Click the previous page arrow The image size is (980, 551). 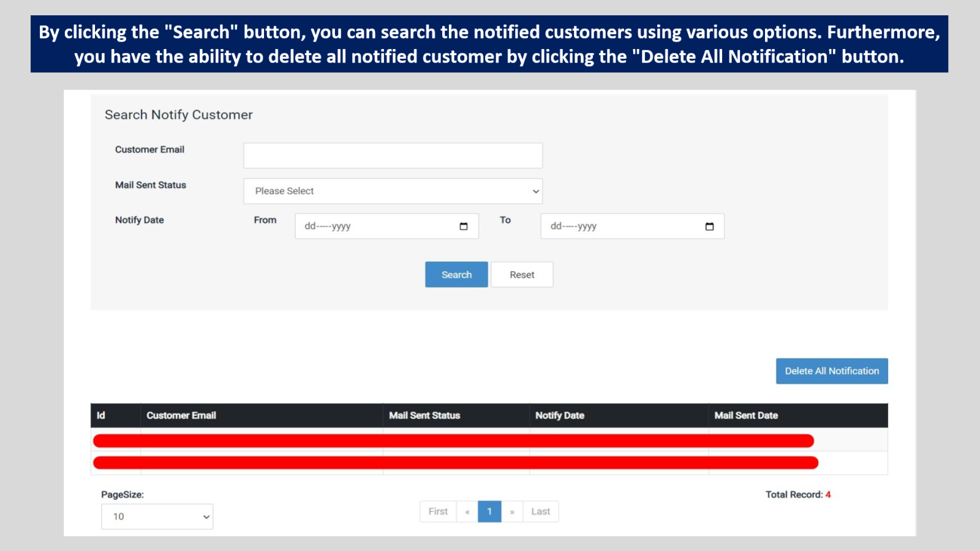(468, 511)
